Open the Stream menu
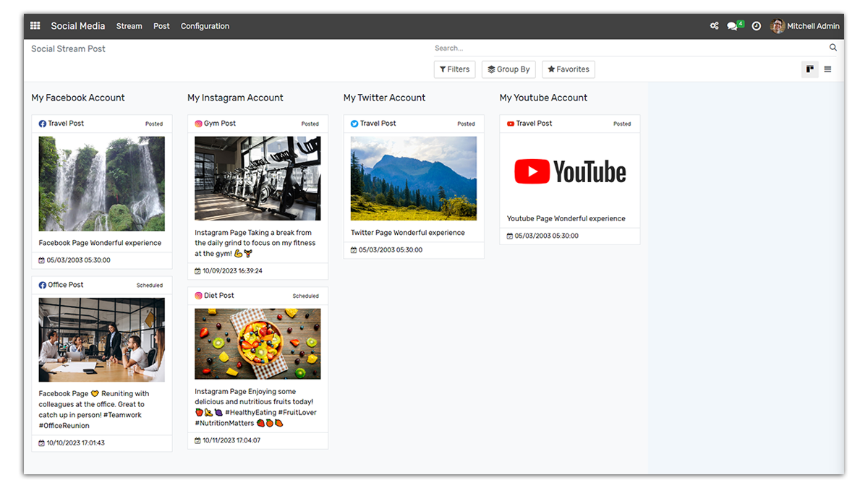This screenshot has height=488, width=868. [129, 26]
